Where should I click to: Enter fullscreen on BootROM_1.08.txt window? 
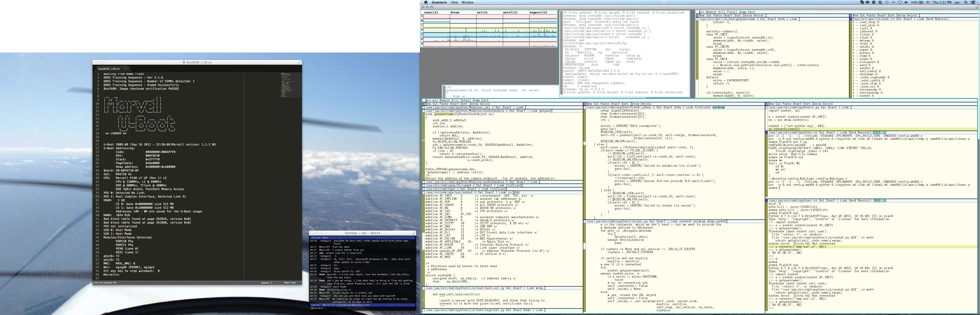tap(299, 62)
